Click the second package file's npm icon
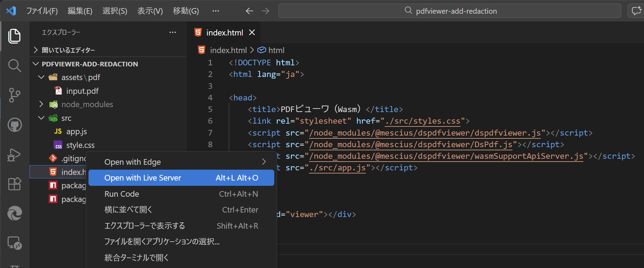 (x=53, y=199)
